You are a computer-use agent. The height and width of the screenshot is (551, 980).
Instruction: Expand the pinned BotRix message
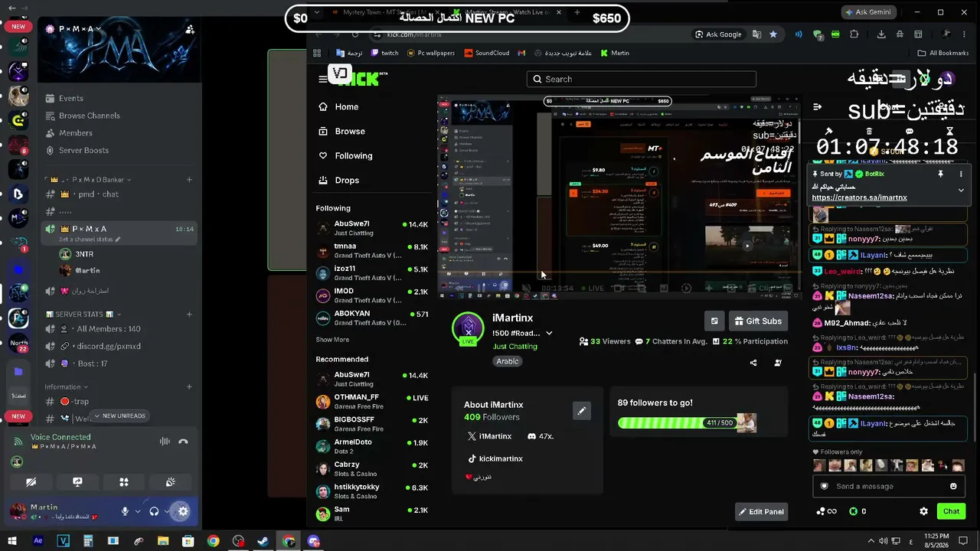(x=961, y=191)
